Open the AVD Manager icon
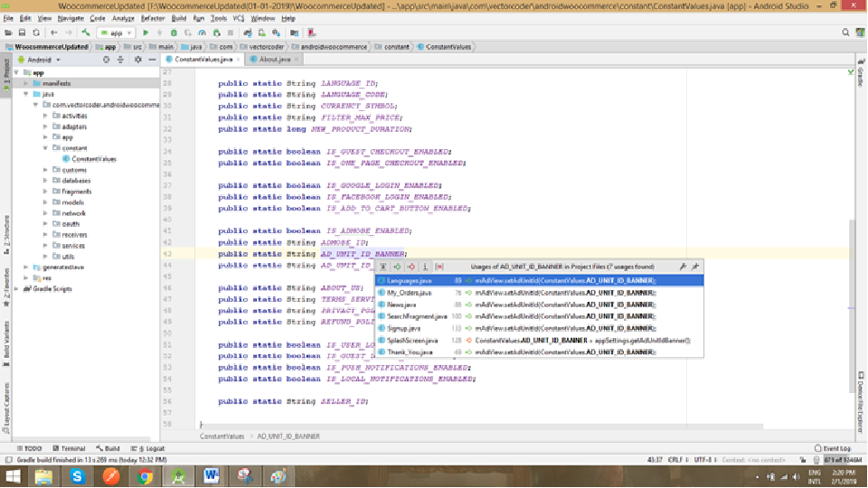Screen dimensions: 868x488 click(x=262, y=33)
